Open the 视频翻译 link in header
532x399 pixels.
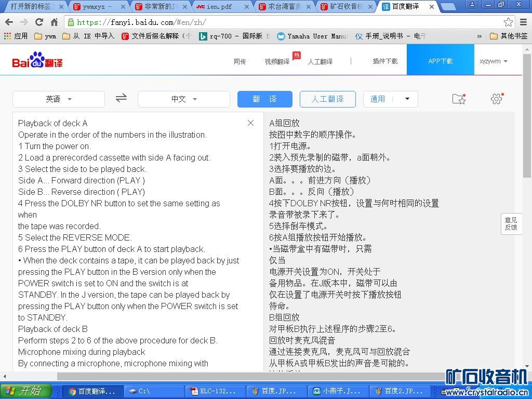(277, 61)
